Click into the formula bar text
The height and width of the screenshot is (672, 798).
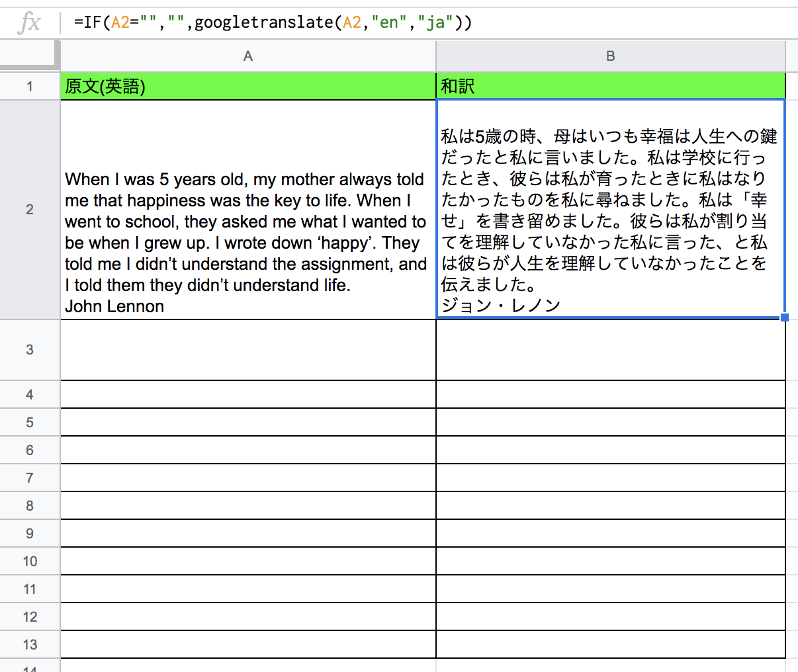(x=273, y=22)
